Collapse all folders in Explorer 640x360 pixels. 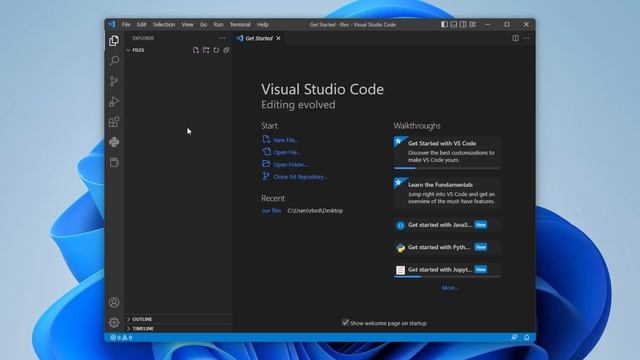click(x=226, y=50)
